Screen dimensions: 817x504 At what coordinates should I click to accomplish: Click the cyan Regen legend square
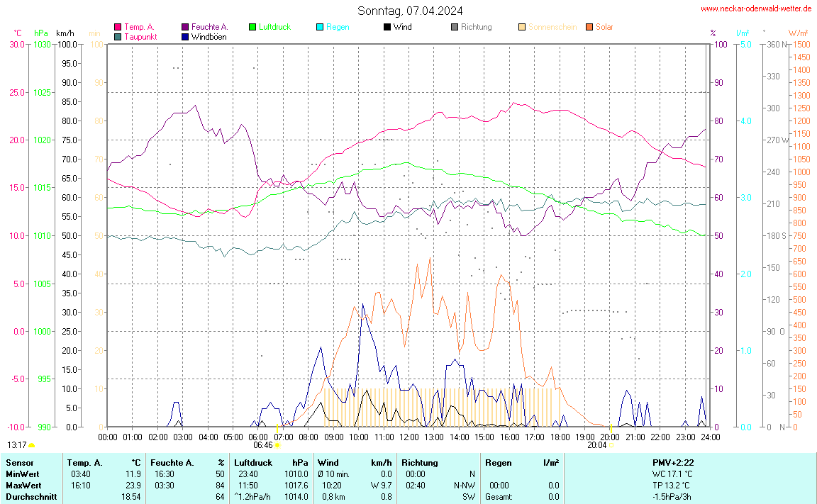pyautogui.click(x=320, y=27)
